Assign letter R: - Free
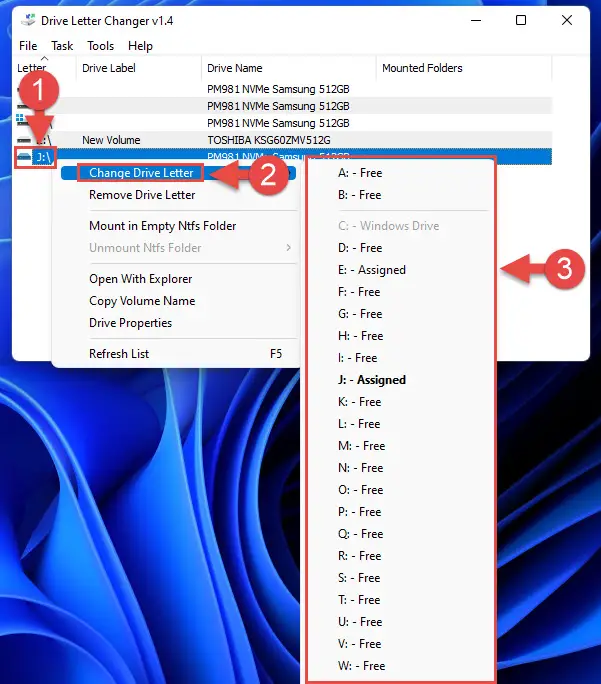The image size is (601, 684). tap(359, 556)
